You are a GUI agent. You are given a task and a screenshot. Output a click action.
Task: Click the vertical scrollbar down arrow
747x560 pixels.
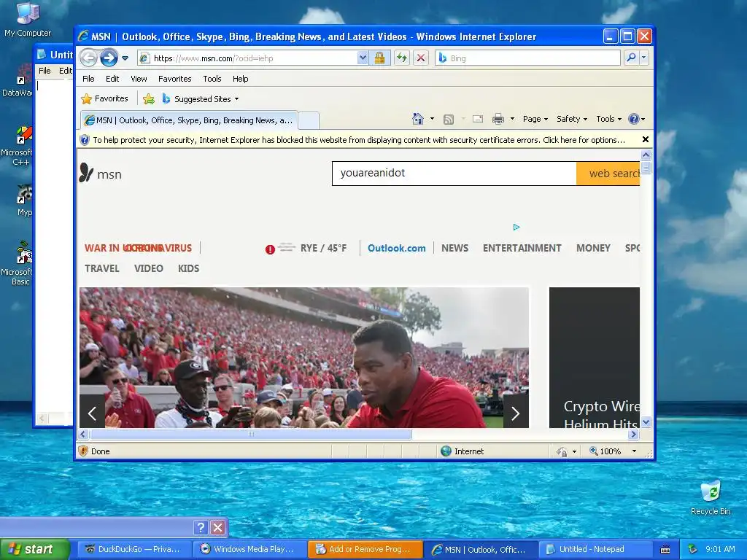point(646,422)
